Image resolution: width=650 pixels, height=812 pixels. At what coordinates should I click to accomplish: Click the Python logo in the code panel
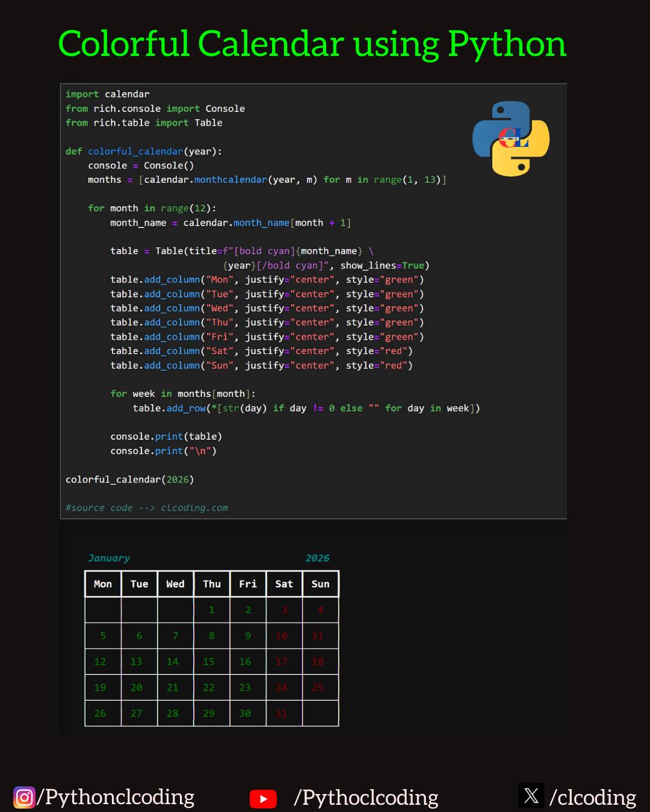(511, 138)
